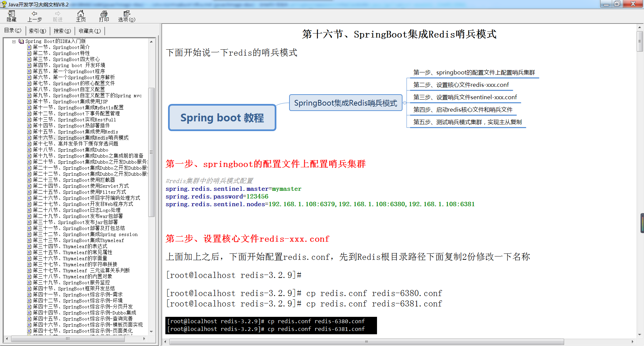Viewport: 644px width, 346px height.
Task: Click the Spring boot 教程 mind map node
Action: pyautogui.click(x=222, y=118)
